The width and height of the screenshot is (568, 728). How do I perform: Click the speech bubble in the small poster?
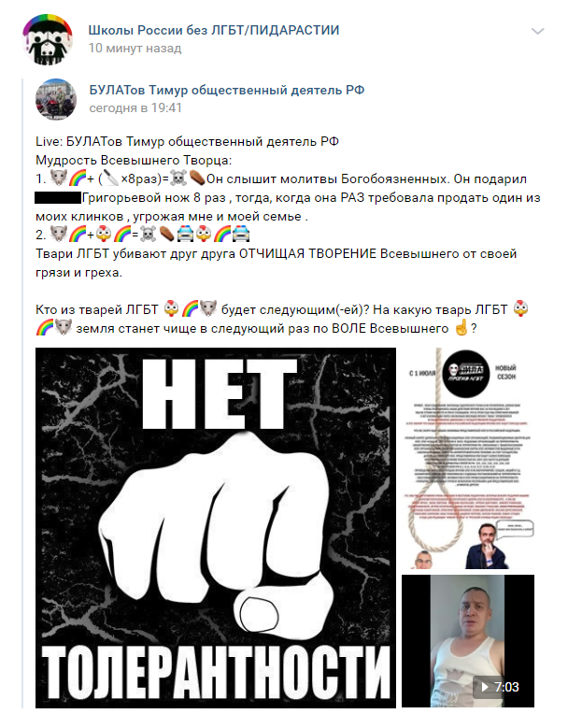pos(515,528)
